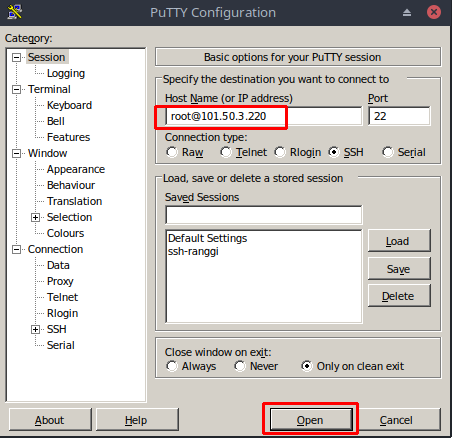Open the Session category
Screen dimensions: 452x443
(x=46, y=57)
